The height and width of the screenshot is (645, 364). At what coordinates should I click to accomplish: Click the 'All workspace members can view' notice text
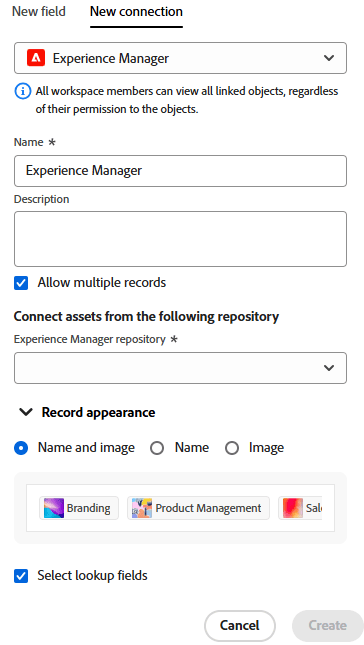pos(187,100)
